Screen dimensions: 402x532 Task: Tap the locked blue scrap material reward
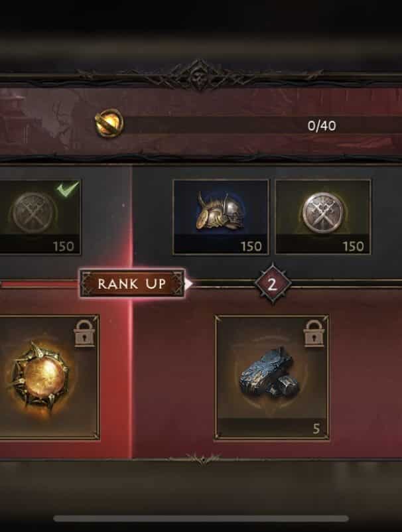pos(272,377)
